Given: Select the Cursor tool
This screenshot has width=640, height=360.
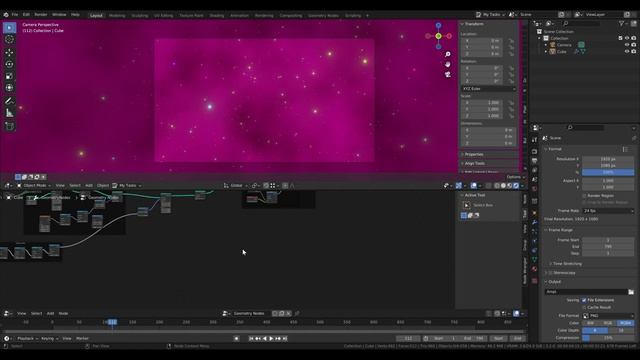Looking at the screenshot, I should [x=9, y=40].
